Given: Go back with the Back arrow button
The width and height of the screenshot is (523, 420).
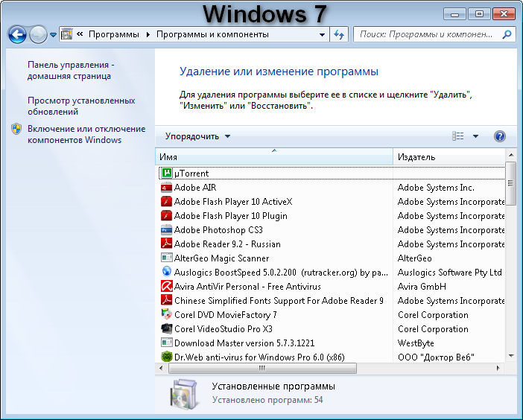Looking at the screenshot, I should point(17,34).
